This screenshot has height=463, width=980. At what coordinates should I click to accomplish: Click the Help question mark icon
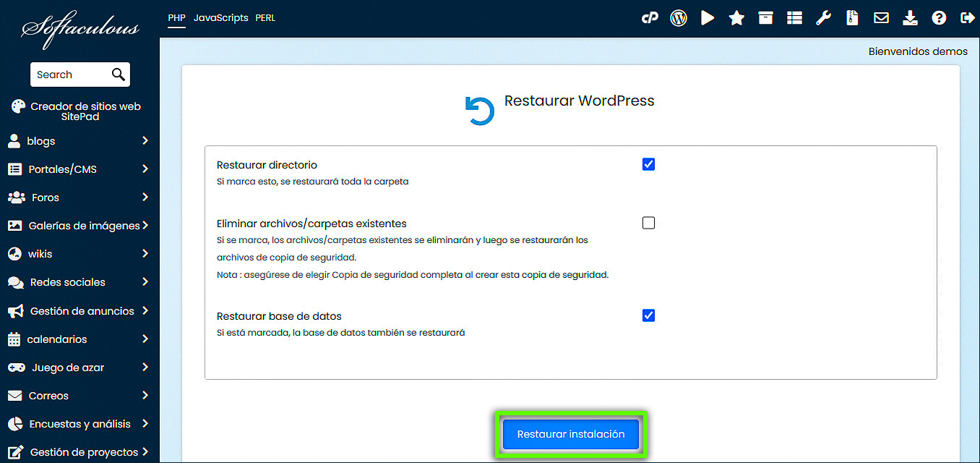938,17
